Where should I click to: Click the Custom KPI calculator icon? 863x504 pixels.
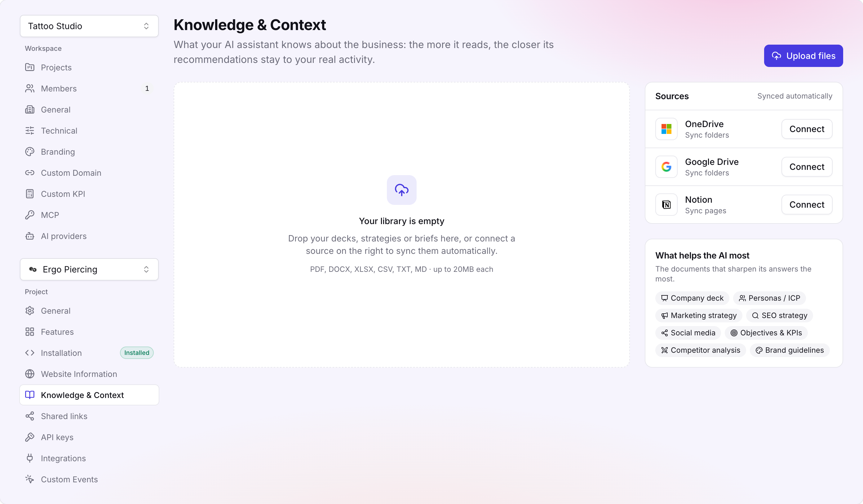click(x=30, y=194)
